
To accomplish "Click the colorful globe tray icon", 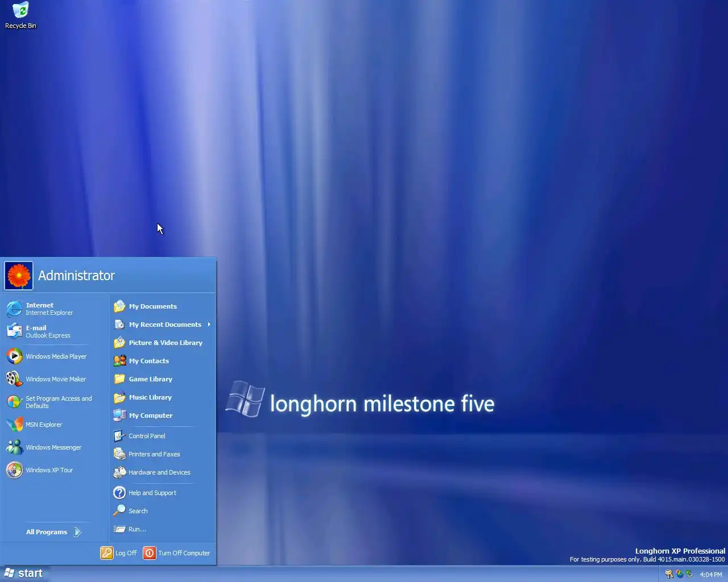I will [680, 574].
